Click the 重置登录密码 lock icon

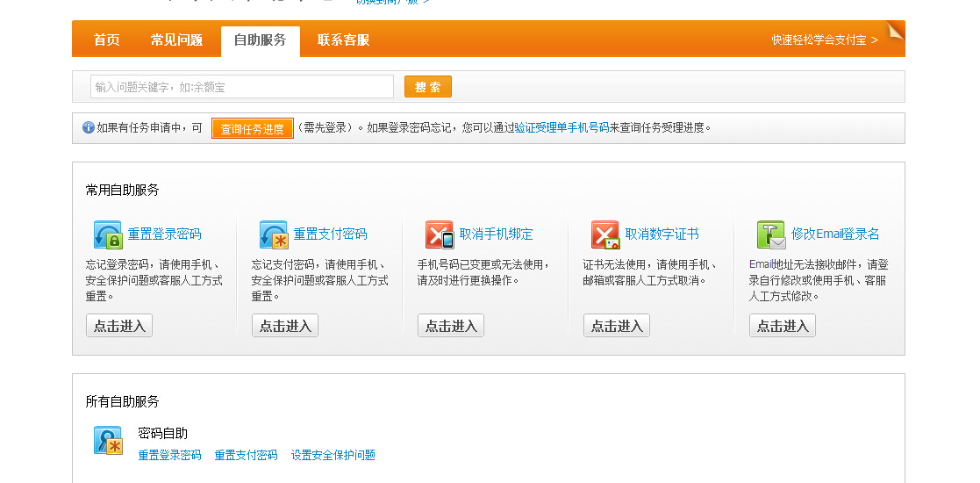[108, 235]
